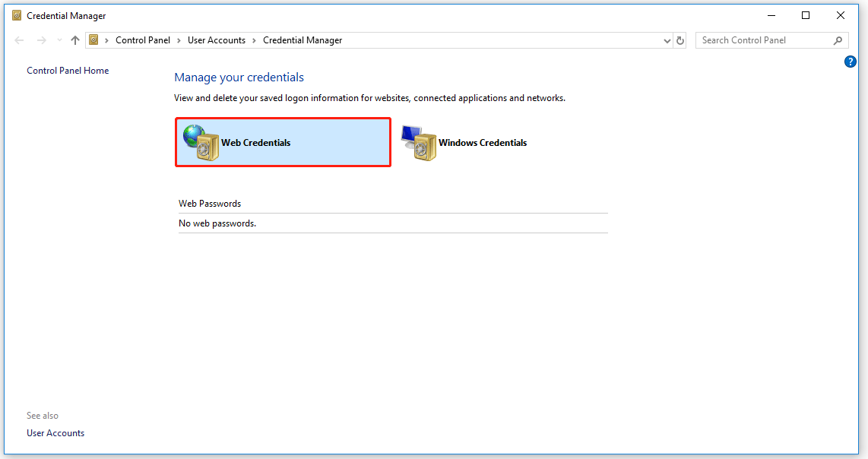This screenshot has height=459, width=868.
Task: Open Web Credentials
Action: 255,142
